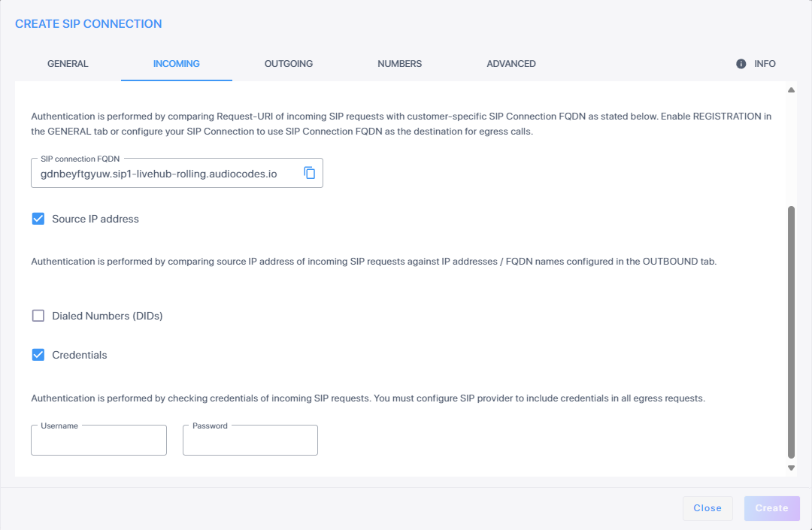The image size is (812, 530).
Task: Copy the SIP connection FQDN
Action: (309, 173)
